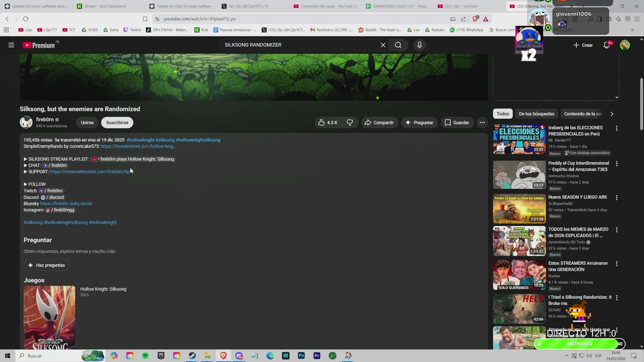Screen dimensions: 644x362
Task: Select the Contenido de la serie chip
Action: [x=583, y=114]
